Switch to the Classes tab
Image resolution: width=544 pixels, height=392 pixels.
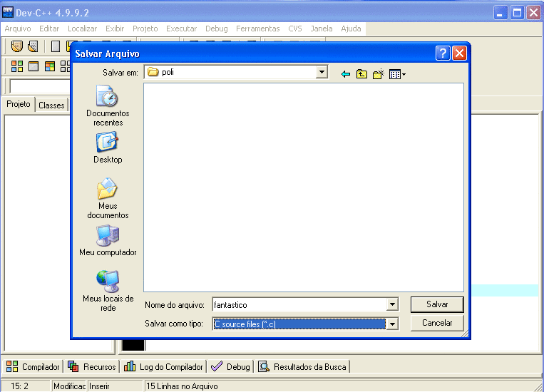(x=51, y=105)
